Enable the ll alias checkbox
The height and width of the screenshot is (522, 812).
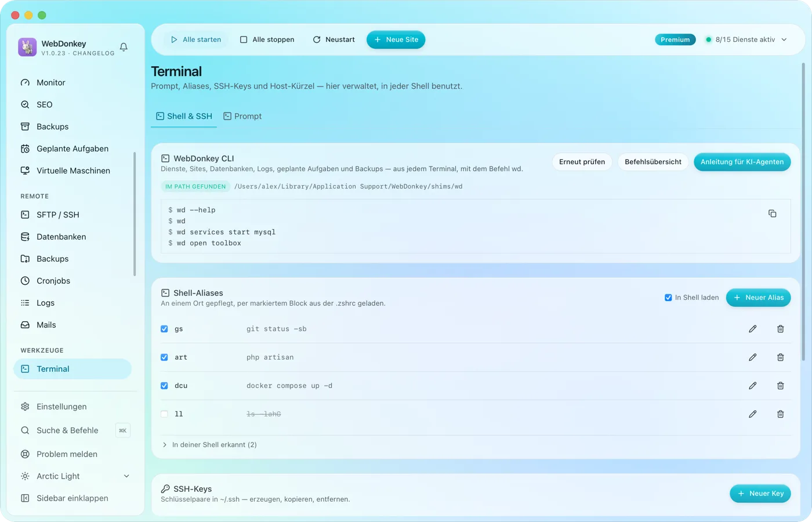click(164, 414)
